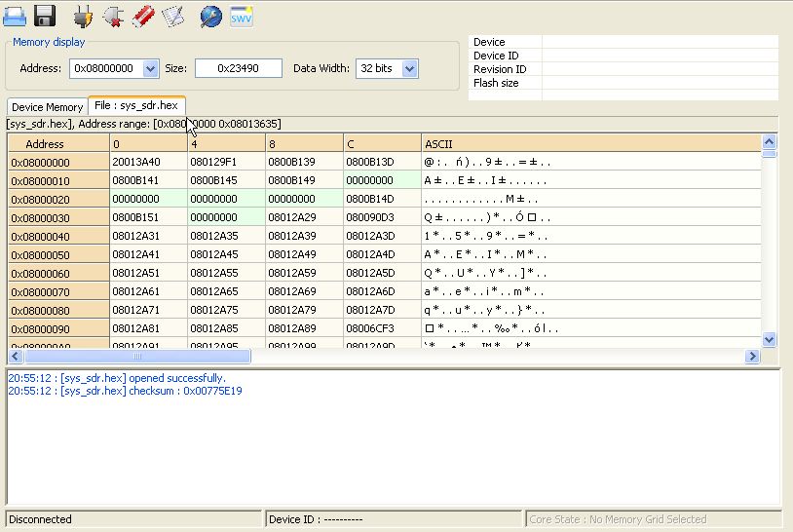This screenshot has width=793, height=532.
Task: Click the Open file toolbar icon
Action: pyautogui.click(x=15, y=16)
